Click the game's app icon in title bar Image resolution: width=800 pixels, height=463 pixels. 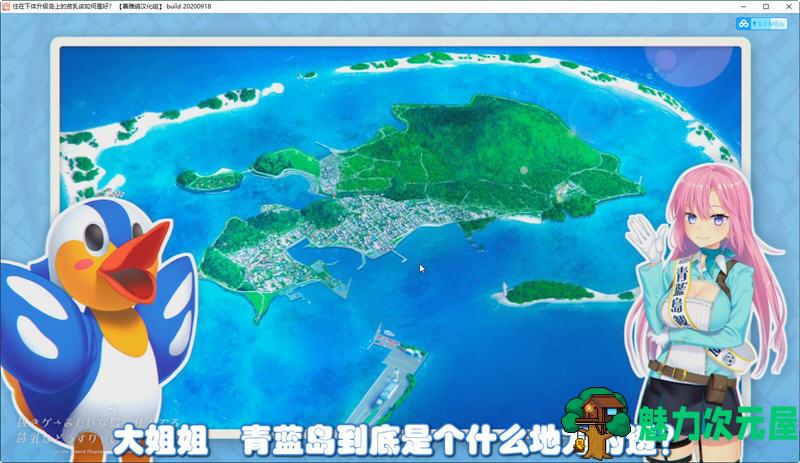[x=6, y=6]
